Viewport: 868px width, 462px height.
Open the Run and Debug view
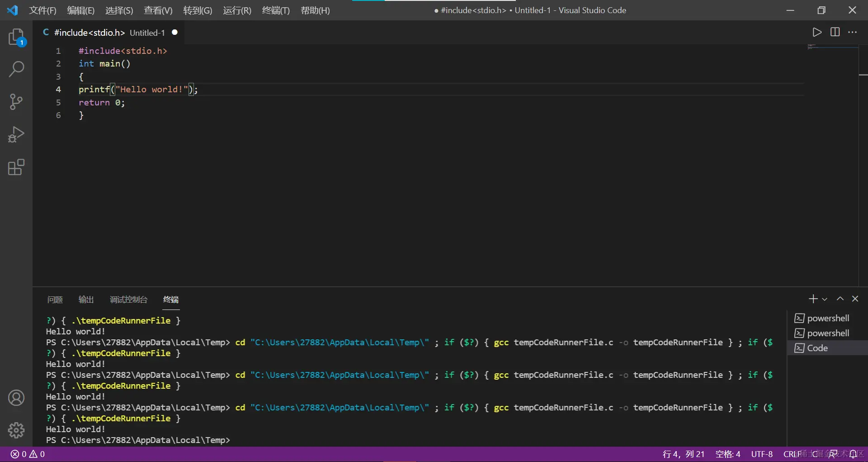click(16, 134)
